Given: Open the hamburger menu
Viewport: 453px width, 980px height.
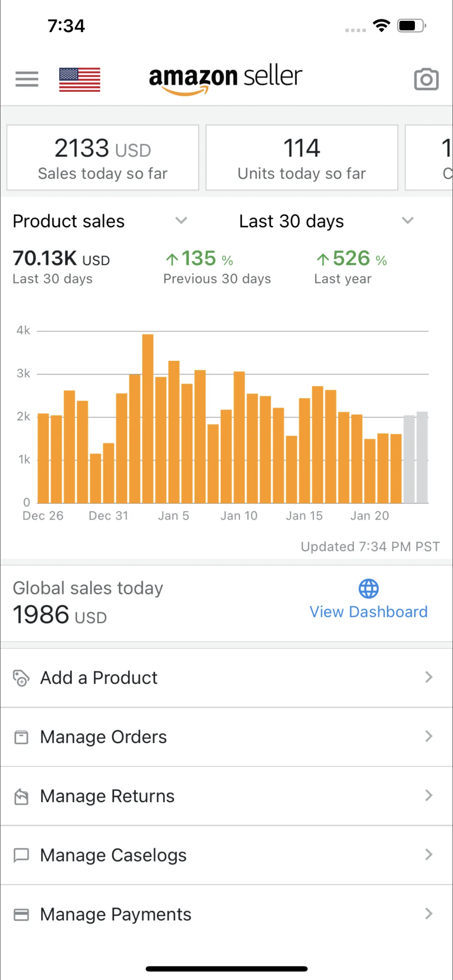Looking at the screenshot, I should coord(27,79).
